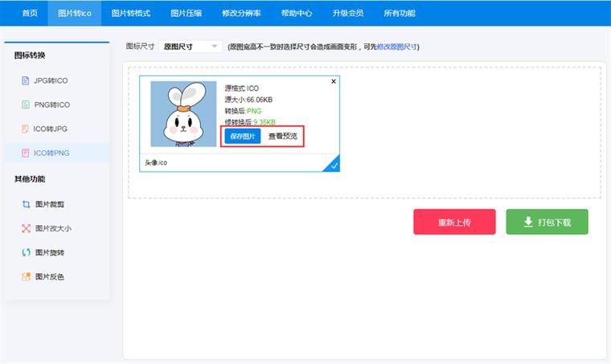Click the 重新上传 red button
This screenshot has height=364, width=611.
454,222
